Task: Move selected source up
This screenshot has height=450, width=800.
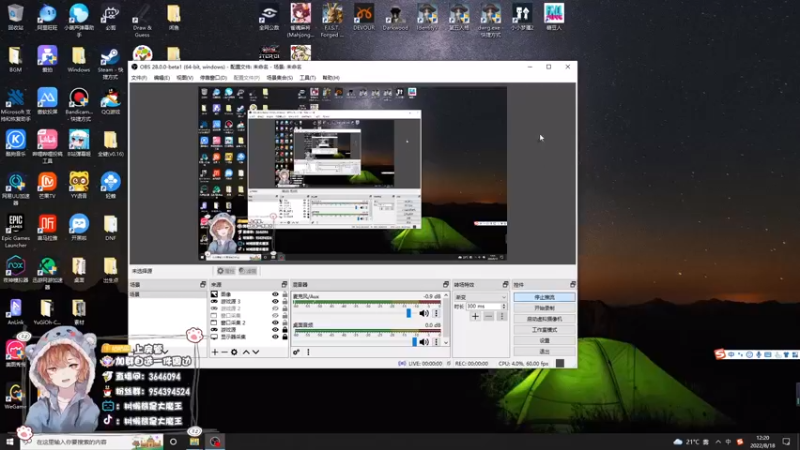Action: click(x=246, y=352)
